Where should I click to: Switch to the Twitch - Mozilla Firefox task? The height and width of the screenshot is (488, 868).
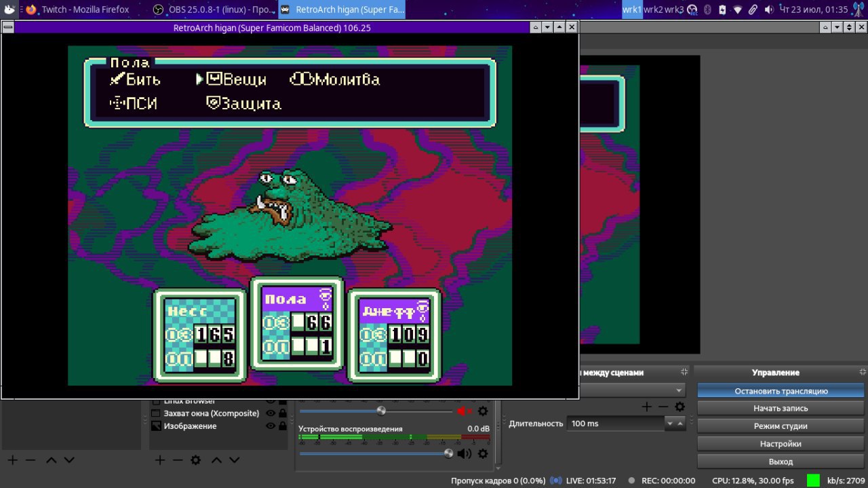pyautogui.click(x=79, y=10)
